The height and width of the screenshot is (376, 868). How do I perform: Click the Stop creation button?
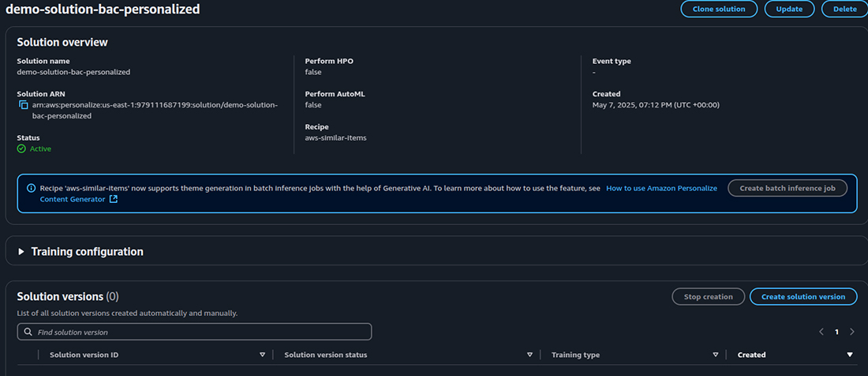point(708,297)
